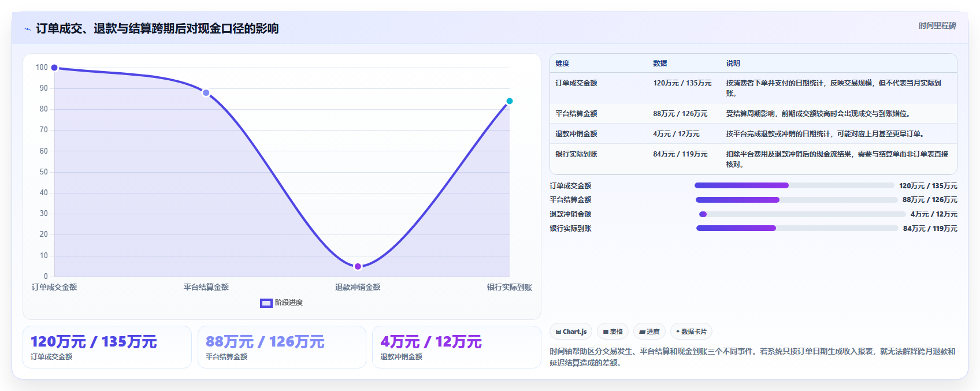This screenshot has width=980, height=391.
Task: Click the 4万元 / 12万元 stat card
Action: pos(456,347)
